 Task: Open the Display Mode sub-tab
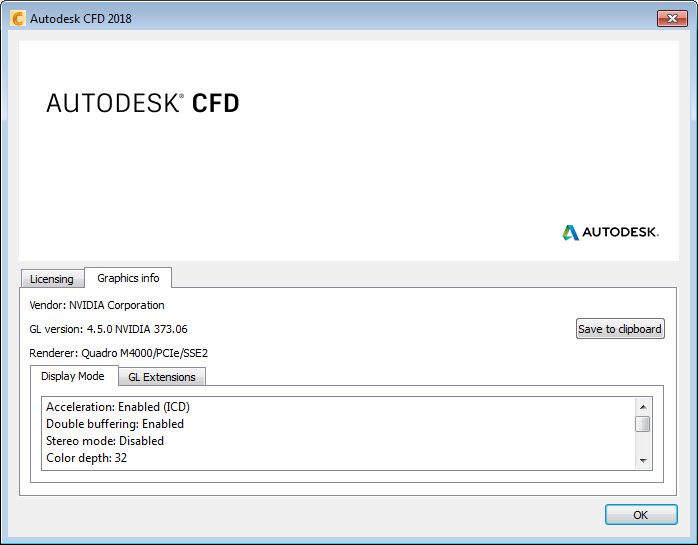pos(73,376)
